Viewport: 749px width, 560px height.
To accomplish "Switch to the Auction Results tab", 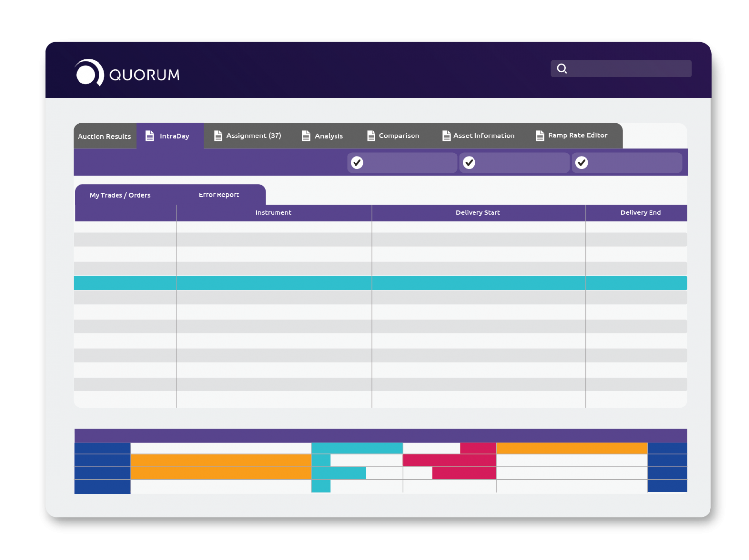I will coord(104,136).
